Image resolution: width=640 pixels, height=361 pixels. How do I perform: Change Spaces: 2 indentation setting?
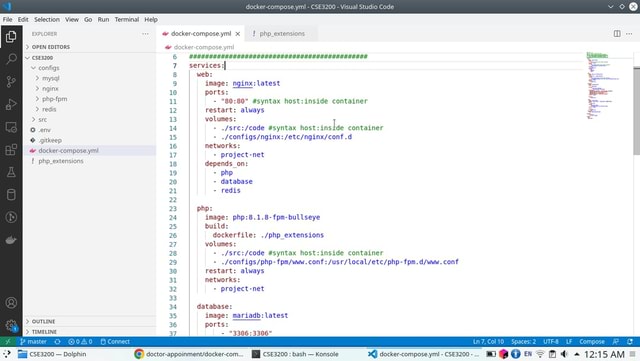click(523, 341)
